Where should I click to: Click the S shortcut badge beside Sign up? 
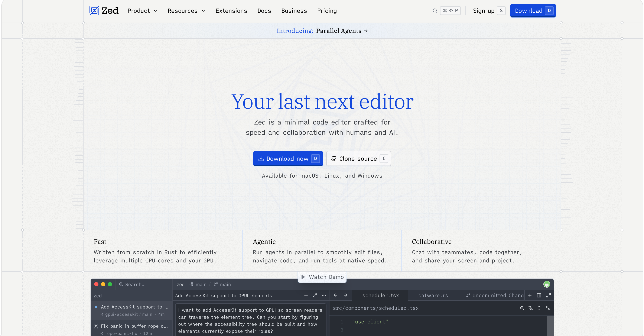[x=501, y=11]
